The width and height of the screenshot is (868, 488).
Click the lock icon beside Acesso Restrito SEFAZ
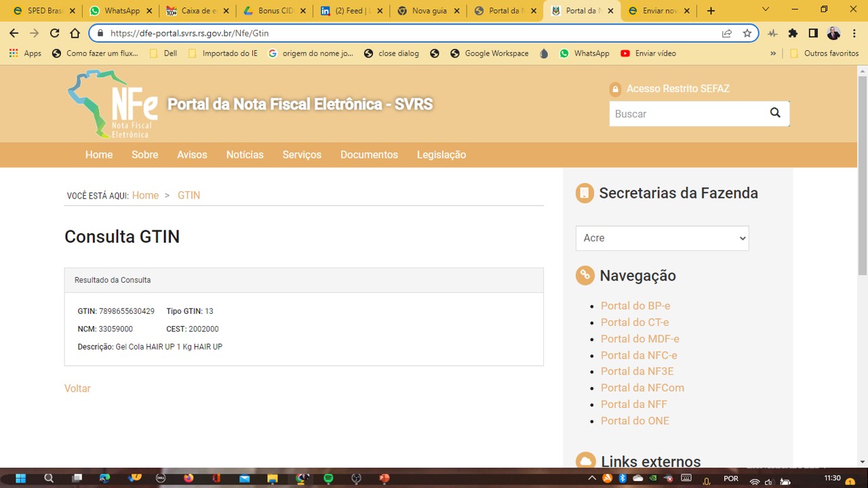(615, 89)
